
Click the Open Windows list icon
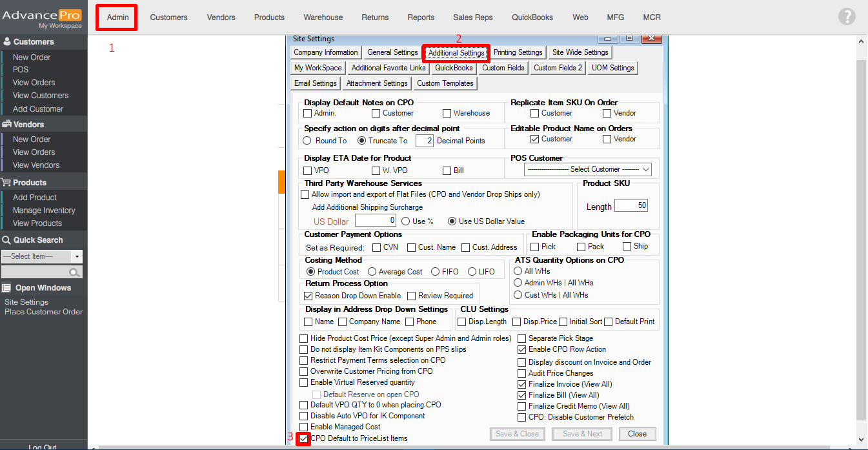click(7, 288)
